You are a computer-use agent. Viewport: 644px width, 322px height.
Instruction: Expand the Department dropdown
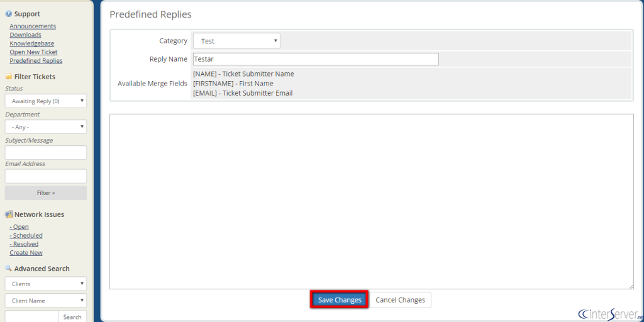[x=45, y=127]
